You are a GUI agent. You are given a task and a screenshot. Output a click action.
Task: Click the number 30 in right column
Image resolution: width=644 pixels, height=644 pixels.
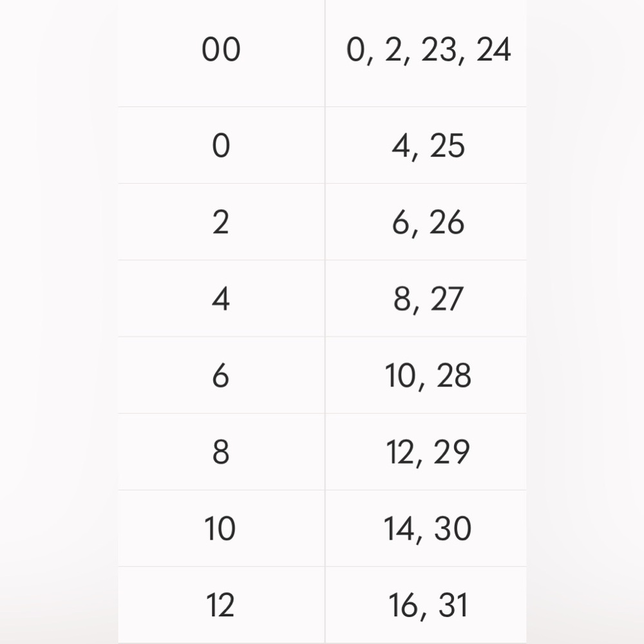click(453, 529)
